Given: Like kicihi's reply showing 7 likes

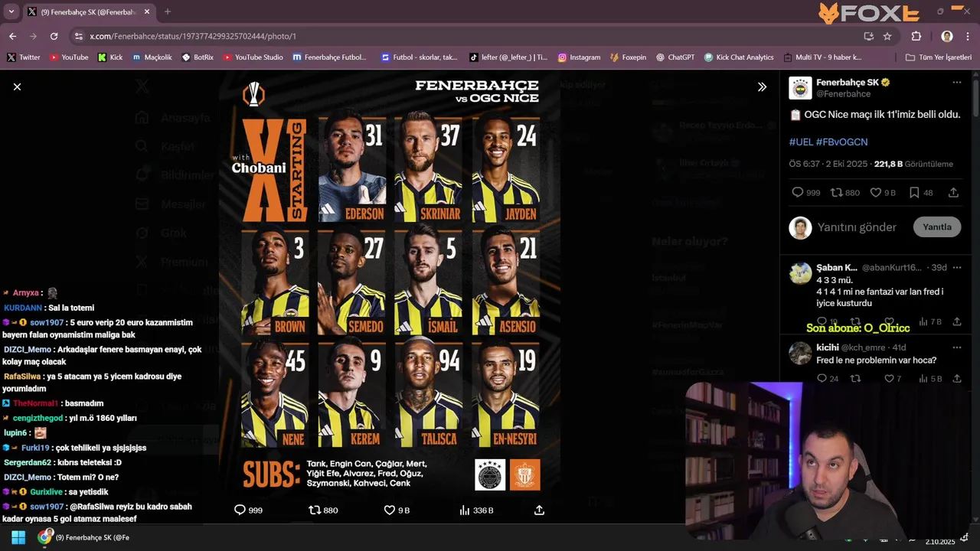Looking at the screenshot, I should pyautogui.click(x=889, y=379).
